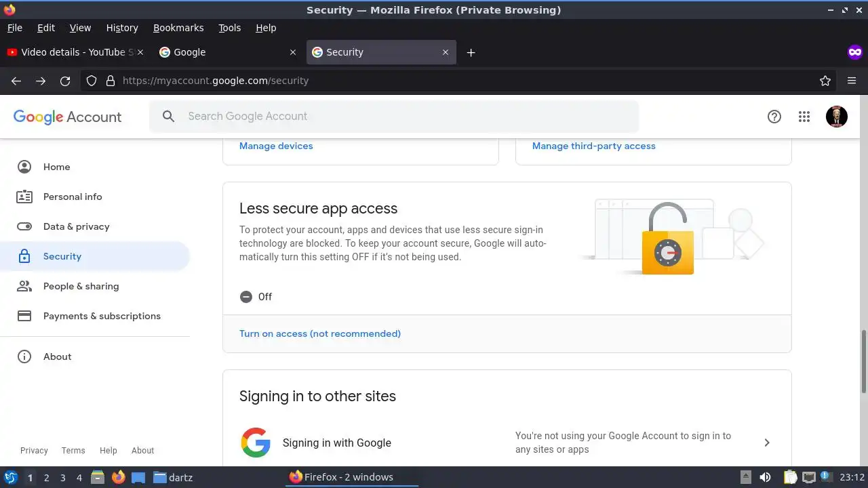Click the Terms footer link
The width and height of the screenshot is (868, 488).
[x=73, y=450]
